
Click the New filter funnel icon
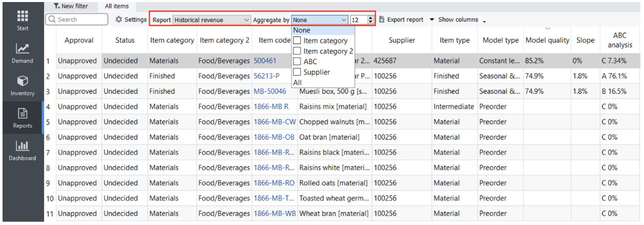[57, 6]
